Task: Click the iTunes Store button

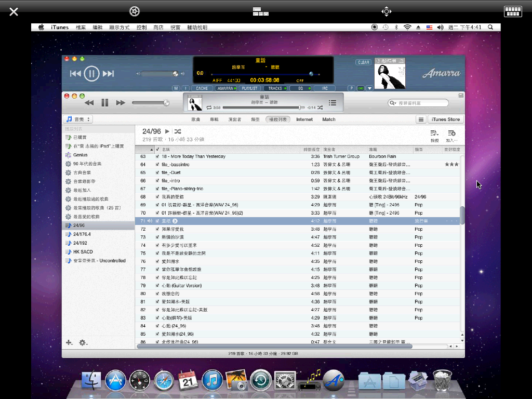Action: (445, 119)
